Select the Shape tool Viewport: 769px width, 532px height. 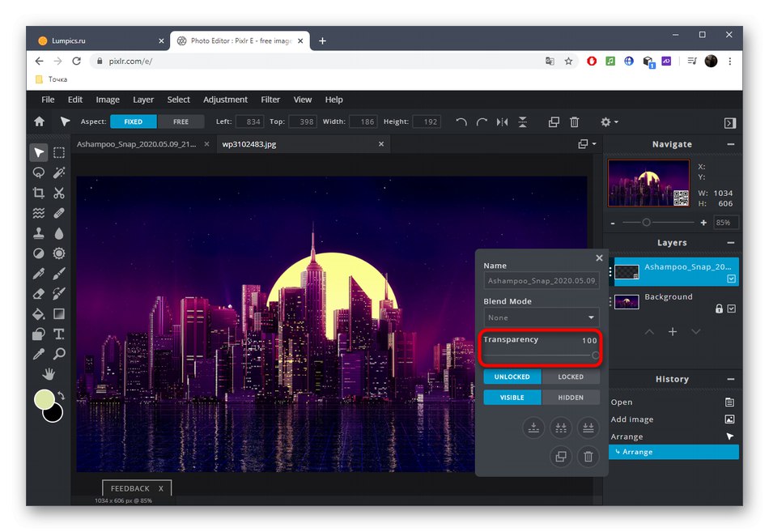(x=39, y=334)
